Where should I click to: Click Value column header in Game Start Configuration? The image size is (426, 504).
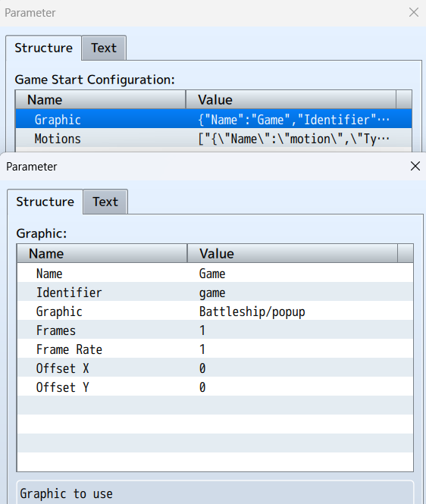click(291, 99)
